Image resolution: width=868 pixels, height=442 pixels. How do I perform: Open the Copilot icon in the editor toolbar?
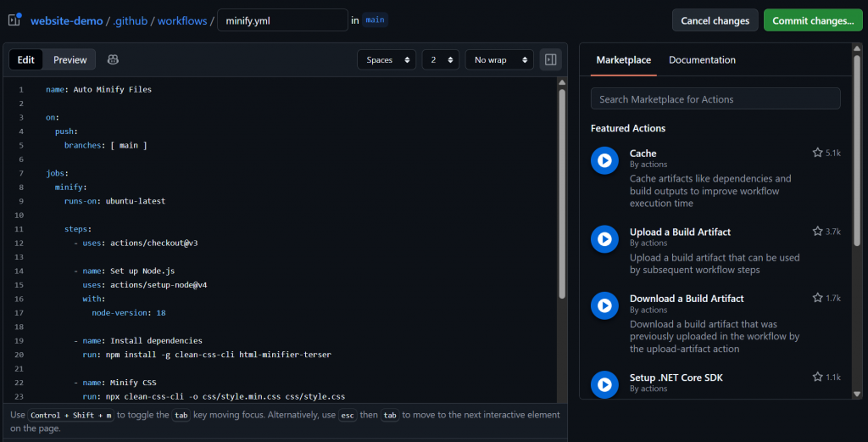click(x=113, y=59)
